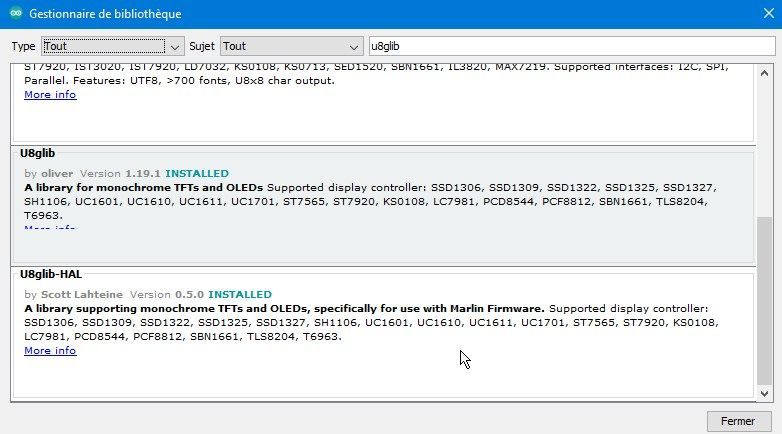The width and height of the screenshot is (782, 434).
Task: Open the Sujet dropdown set to Tout
Action: pyautogui.click(x=291, y=46)
